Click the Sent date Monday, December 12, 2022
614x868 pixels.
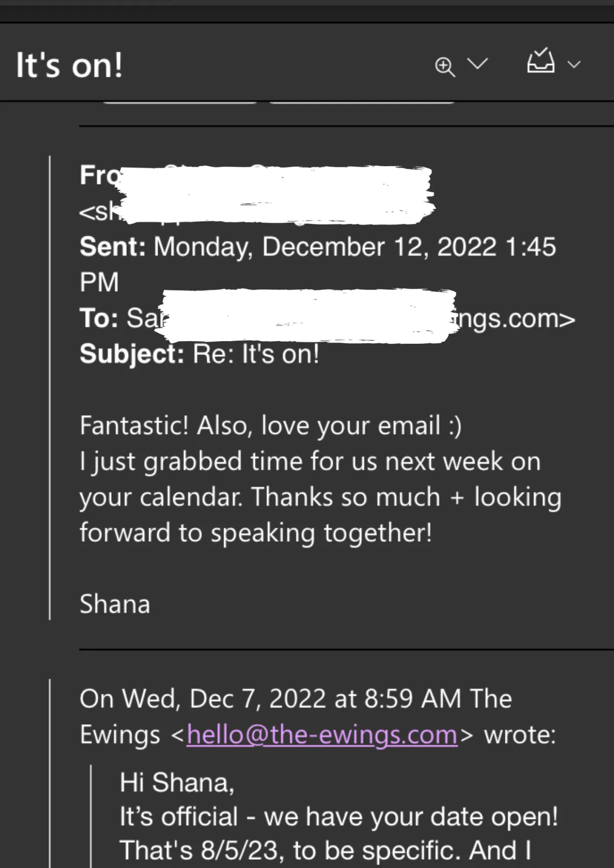point(325,247)
